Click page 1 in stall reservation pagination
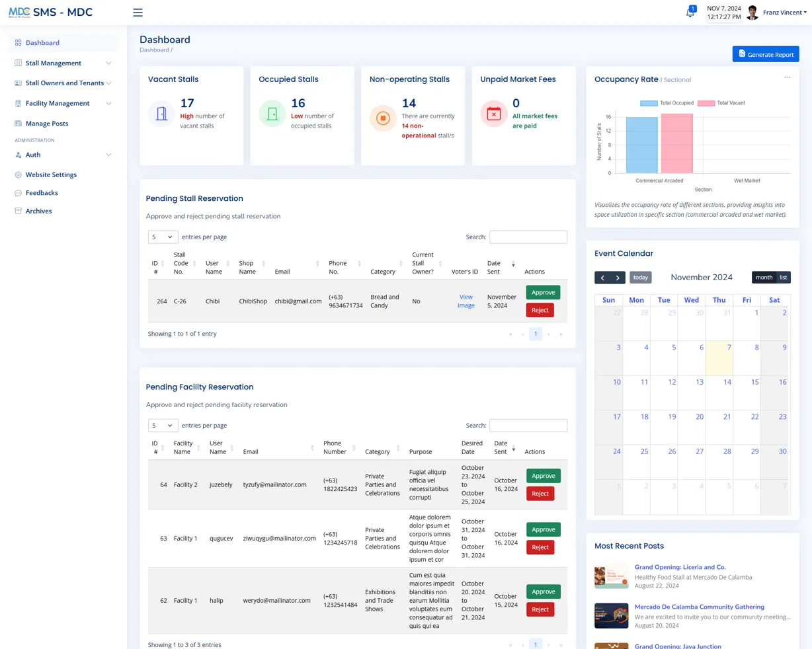 (536, 334)
